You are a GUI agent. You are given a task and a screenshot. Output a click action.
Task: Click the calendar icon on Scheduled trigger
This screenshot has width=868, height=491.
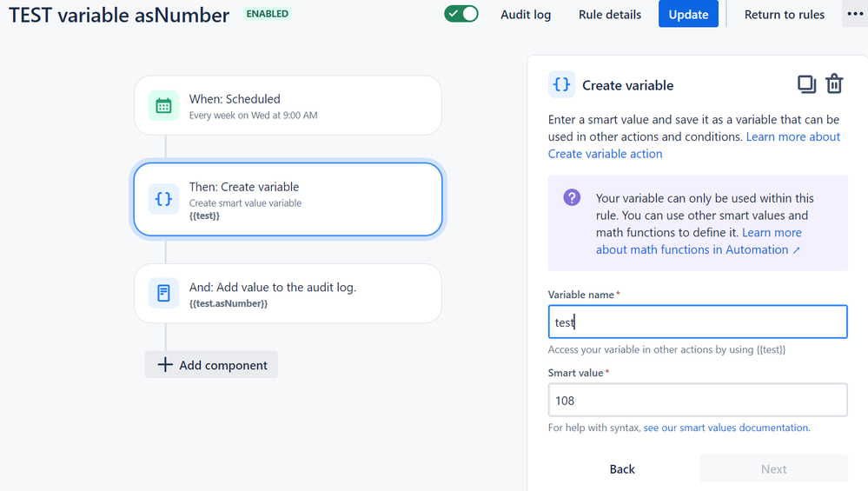point(163,106)
